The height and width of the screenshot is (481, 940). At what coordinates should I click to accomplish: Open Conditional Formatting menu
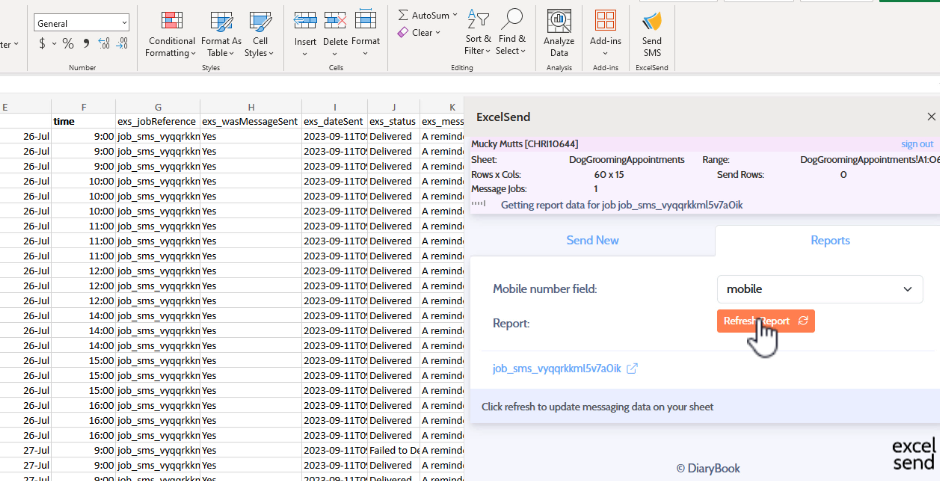point(171,34)
